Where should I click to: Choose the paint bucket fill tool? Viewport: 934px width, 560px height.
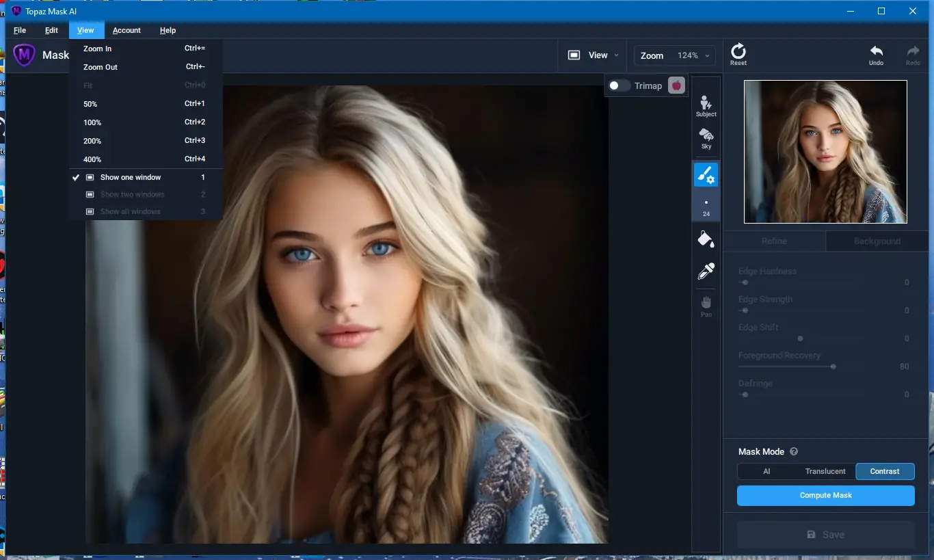click(706, 239)
